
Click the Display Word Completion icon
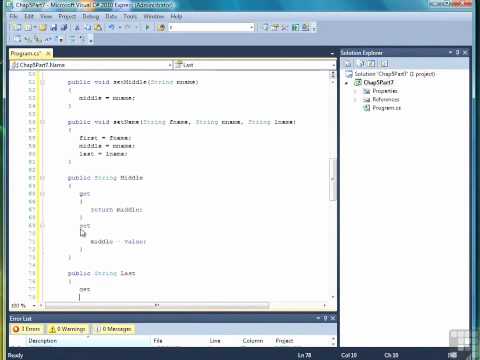click(49, 39)
